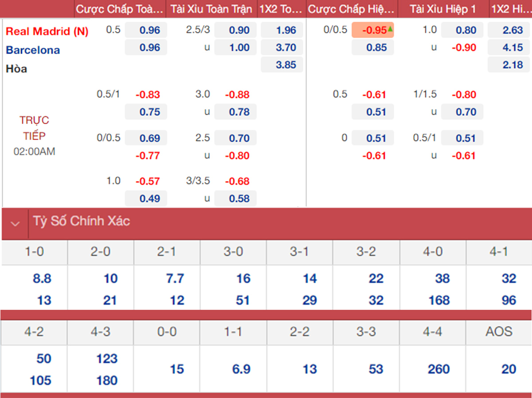Select the under odds 1.00 for full match

coord(239,47)
